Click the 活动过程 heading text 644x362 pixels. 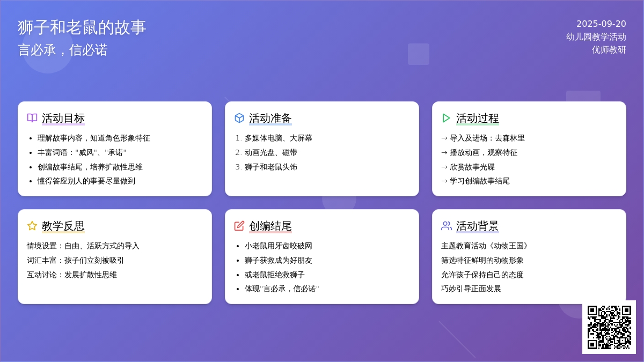[478, 118]
